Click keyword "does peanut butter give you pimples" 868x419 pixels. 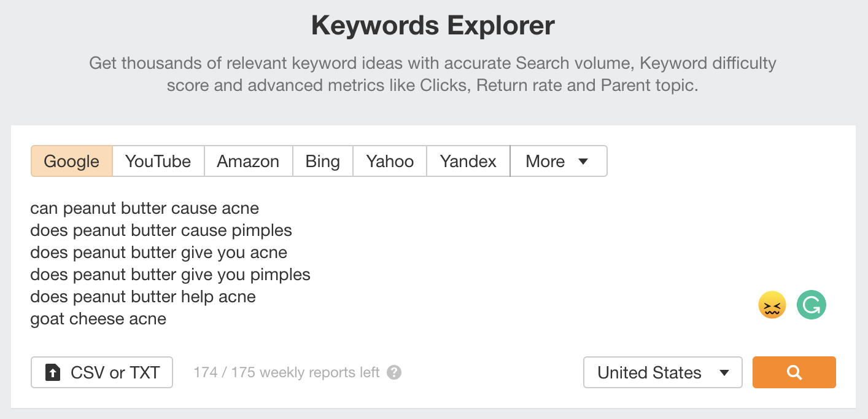click(x=170, y=275)
